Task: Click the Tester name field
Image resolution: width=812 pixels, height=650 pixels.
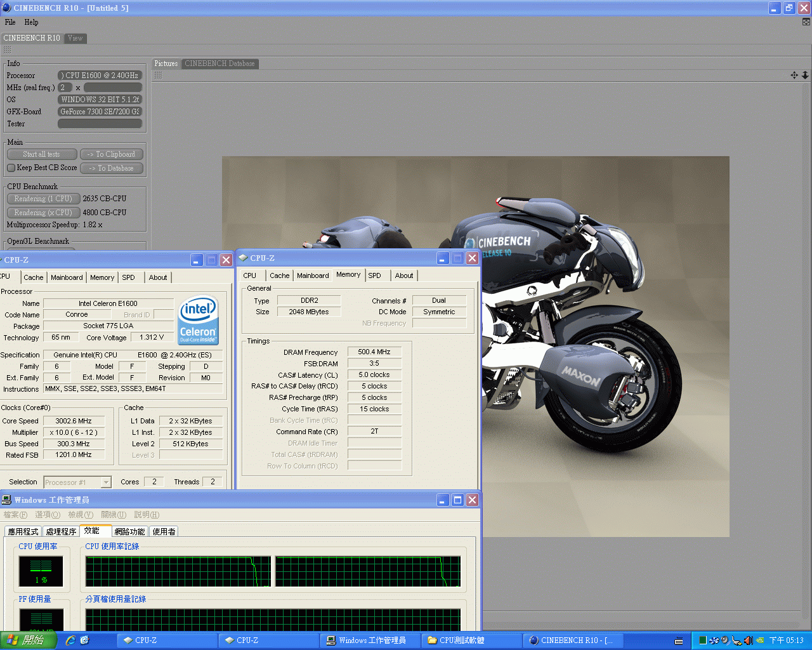Action: (x=100, y=124)
